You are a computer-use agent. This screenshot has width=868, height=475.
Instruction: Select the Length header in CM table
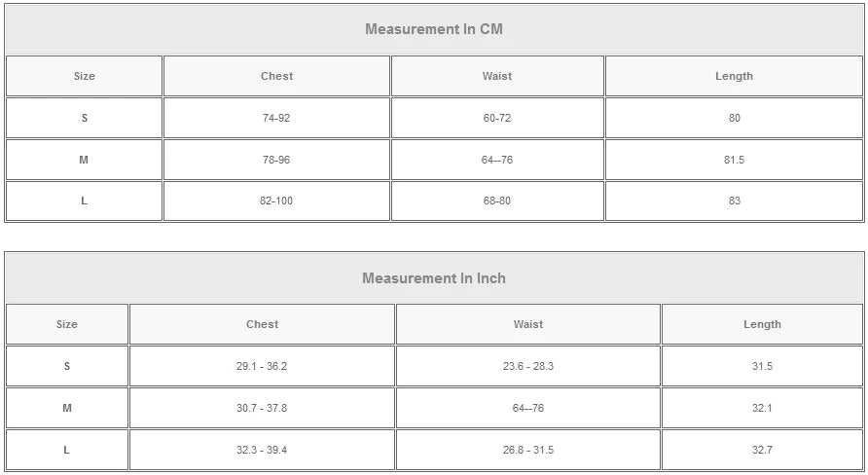pyautogui.click(x=734, y=76)
